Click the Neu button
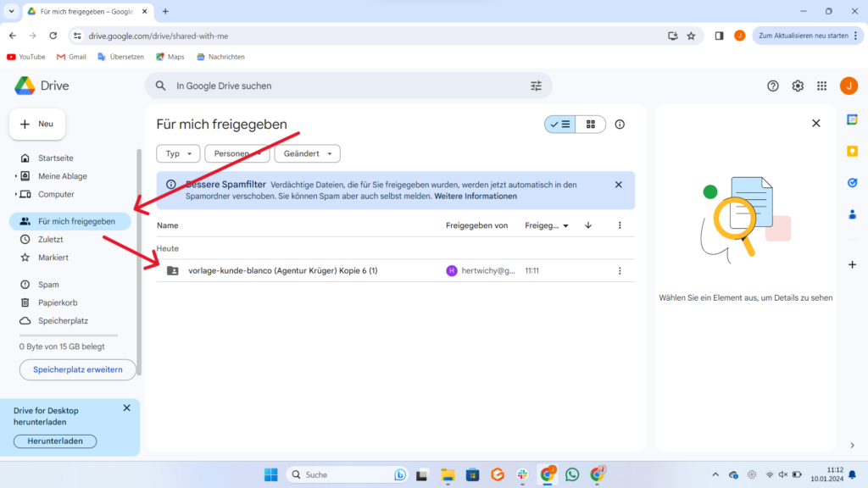Viewport: 868px width, 488px height. pyautogui.click(x=37, y=124)
